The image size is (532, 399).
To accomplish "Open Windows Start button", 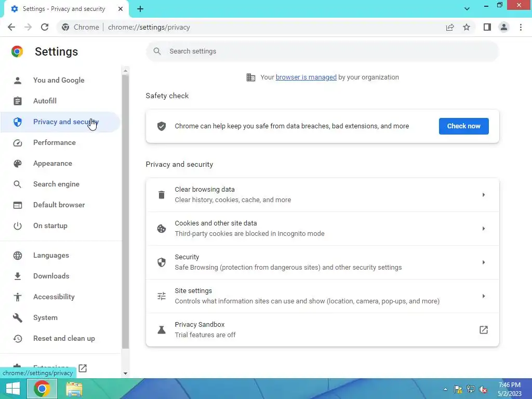I will tap(13, 389).
